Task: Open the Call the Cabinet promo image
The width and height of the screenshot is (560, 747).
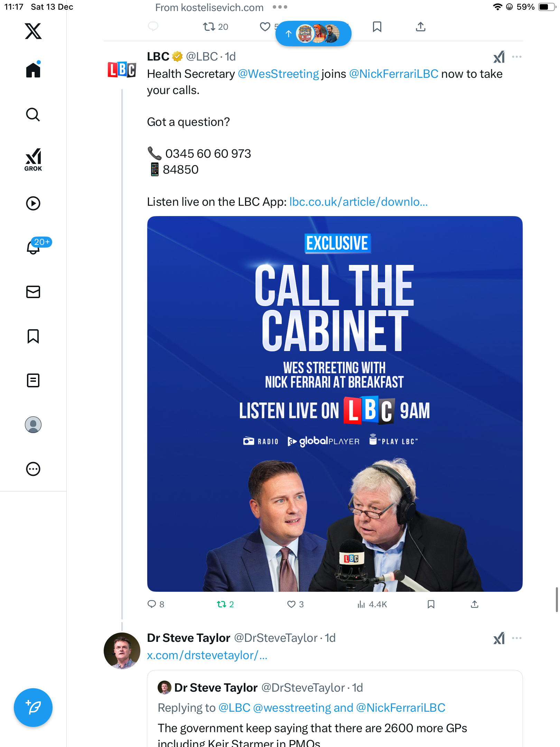Action: [x=335, y=404]
